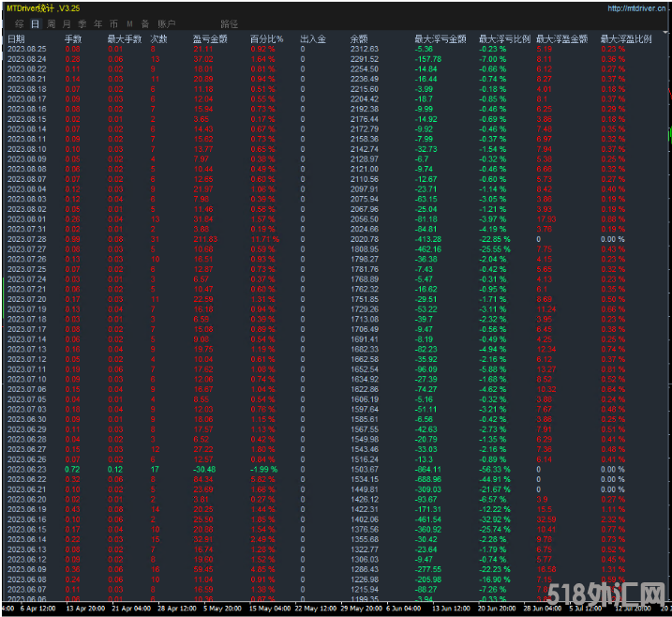
Task: Select the 2023.08.25 date row
Action: coord(26,49)
